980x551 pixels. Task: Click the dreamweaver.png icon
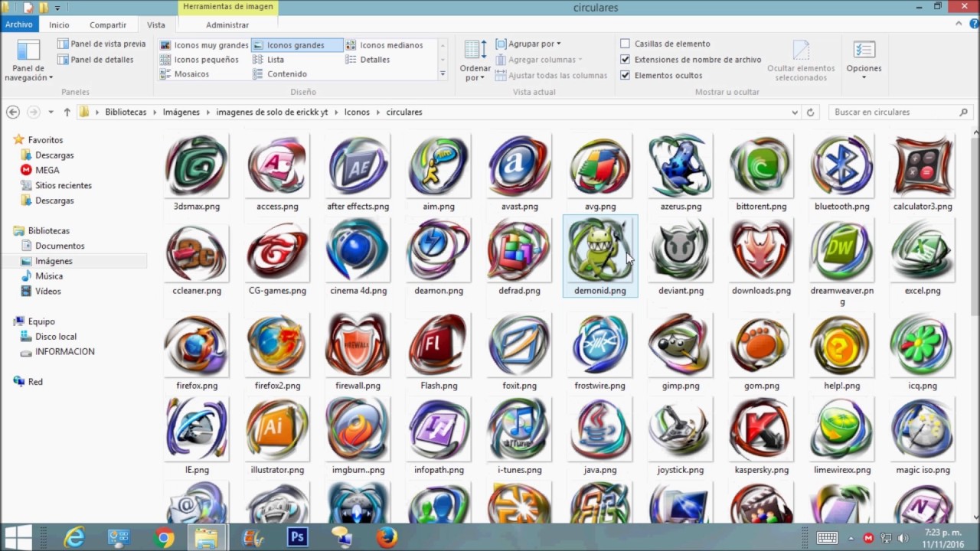tap(841, 251)
